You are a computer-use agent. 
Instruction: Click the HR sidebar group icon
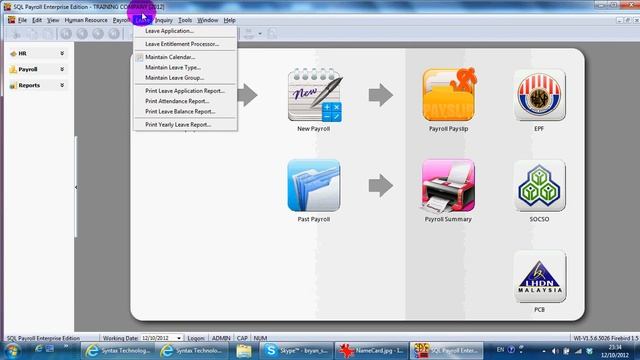coord(13,53)
